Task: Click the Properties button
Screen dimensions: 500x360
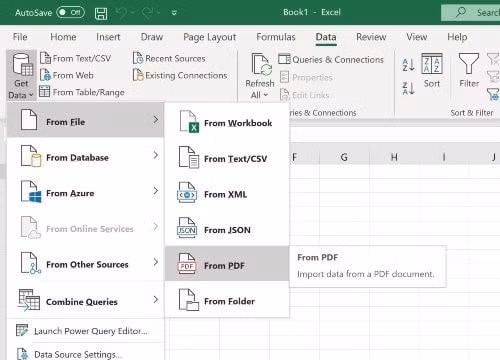Action: click(x=306, y=77)
